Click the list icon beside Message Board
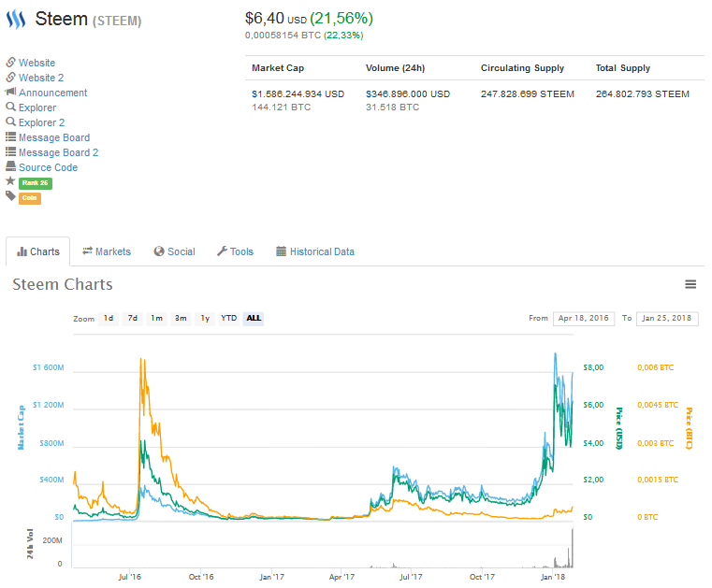The height and width of the screenshot is (588, 712). click(x=10, y=136)
